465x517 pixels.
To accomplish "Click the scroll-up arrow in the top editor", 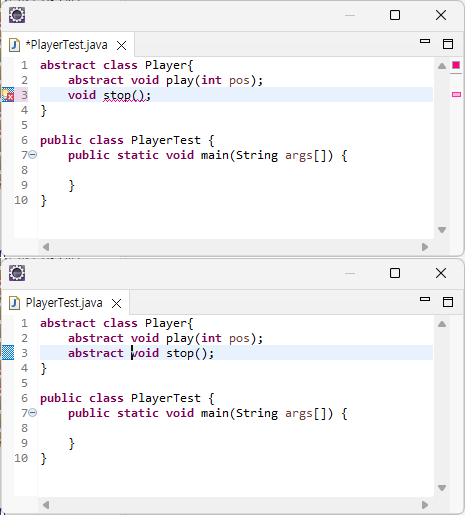I will pos(442,66).
